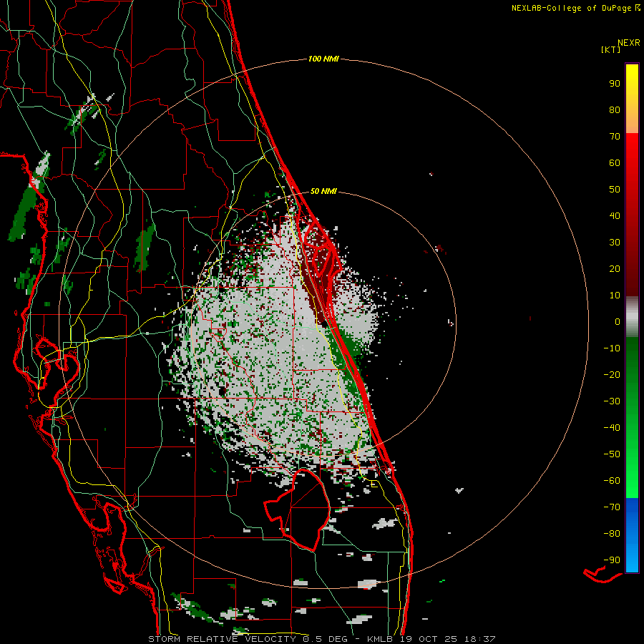Click the -50 scale value
This screenshot has height=644, width=644.
point(612,454)
